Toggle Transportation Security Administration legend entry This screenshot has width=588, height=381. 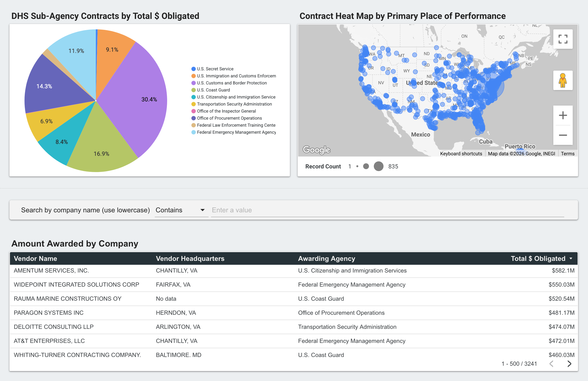[x=234, y=104]
